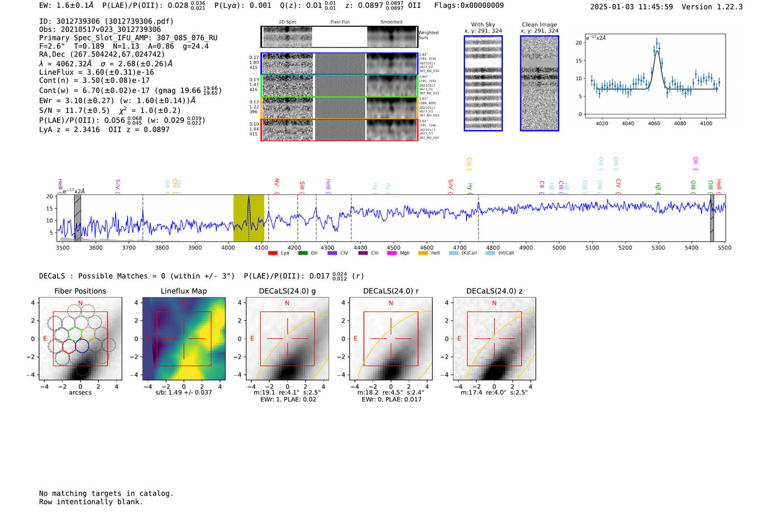The width and height of the screenshot is (782, 532).
Task: Click the Weighted Sum 2D spectrum strip
Action: click(340, 37)
